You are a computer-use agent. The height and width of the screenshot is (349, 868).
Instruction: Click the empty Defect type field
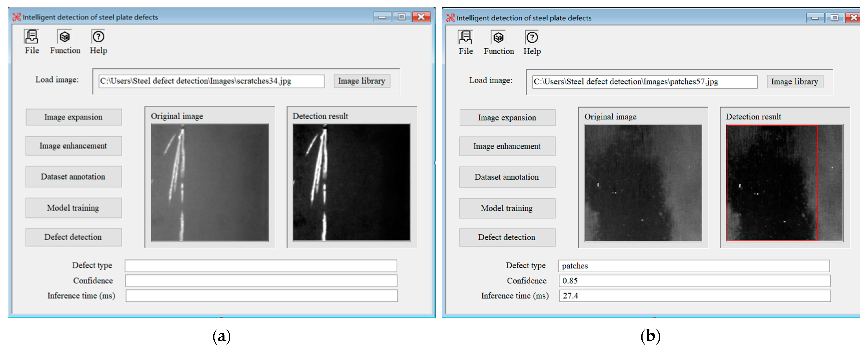coord(261,265)
